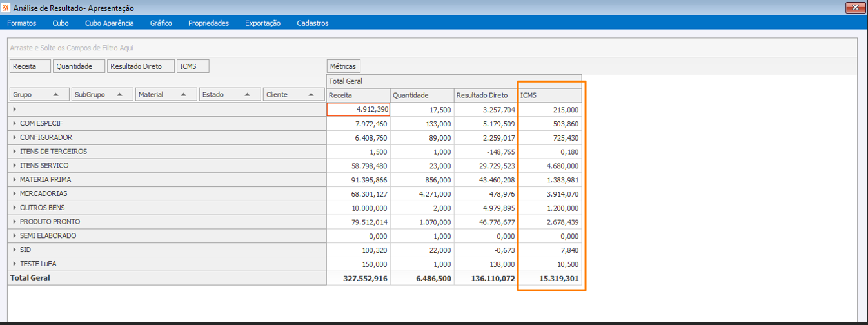Click the Métricas field button

pyautogui.click(x=344, y=66)
